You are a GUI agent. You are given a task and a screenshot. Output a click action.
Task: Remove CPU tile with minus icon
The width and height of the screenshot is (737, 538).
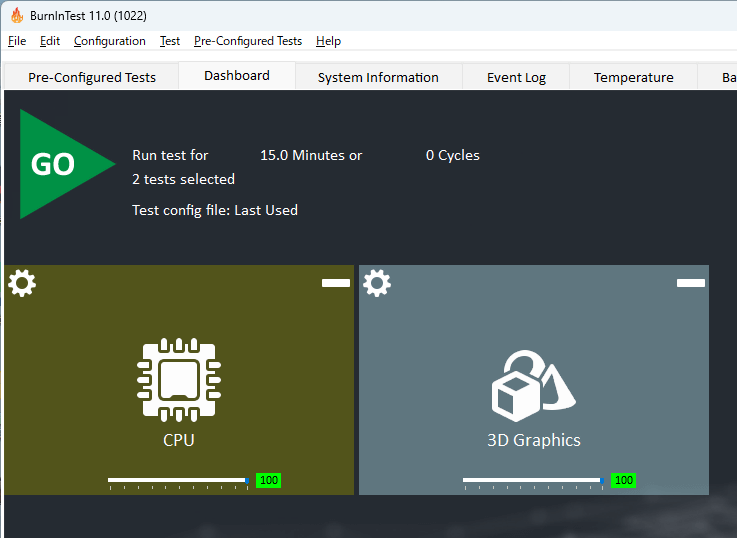click(x=336, y=284)
